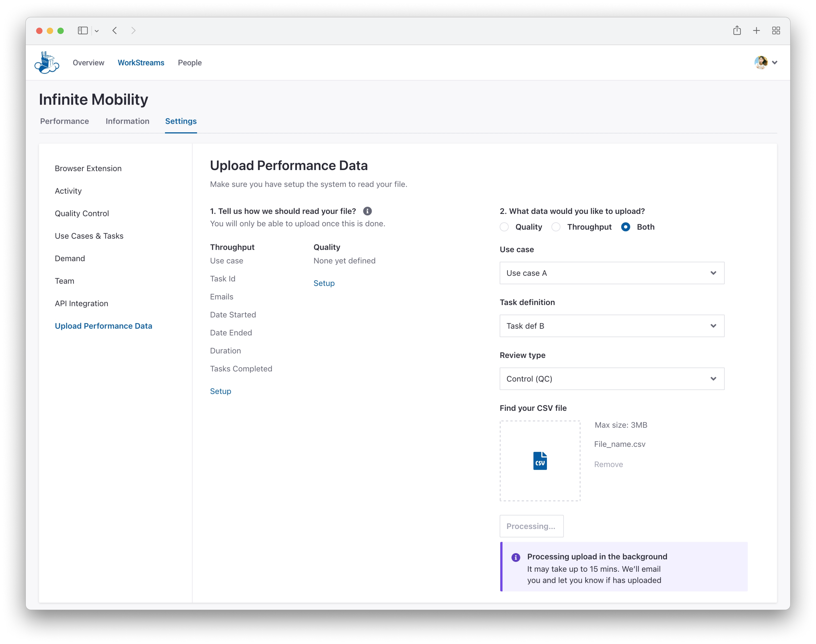Viewport: 816px width, 644px height.
Task: Click the info icon beside step 1
Action: (367, 211)
